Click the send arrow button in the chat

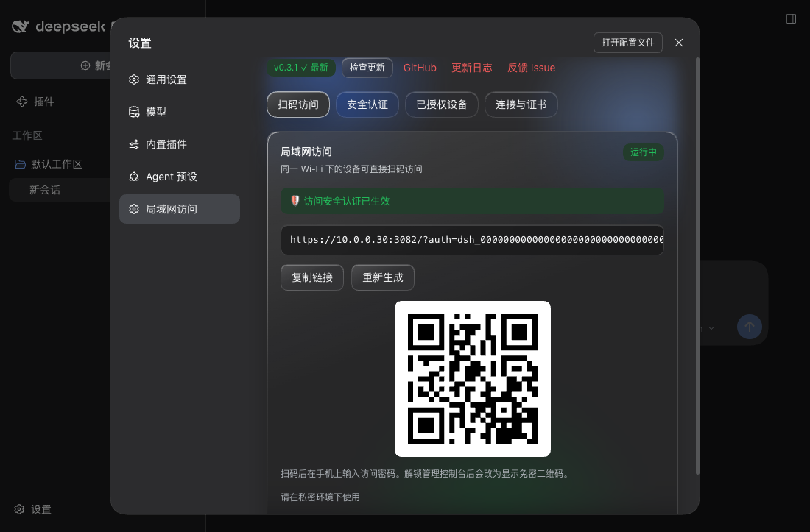click(x=750, y=327)
